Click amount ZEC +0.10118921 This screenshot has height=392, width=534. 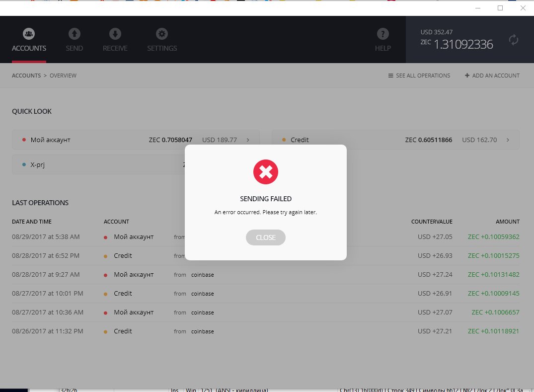[493, 331]
